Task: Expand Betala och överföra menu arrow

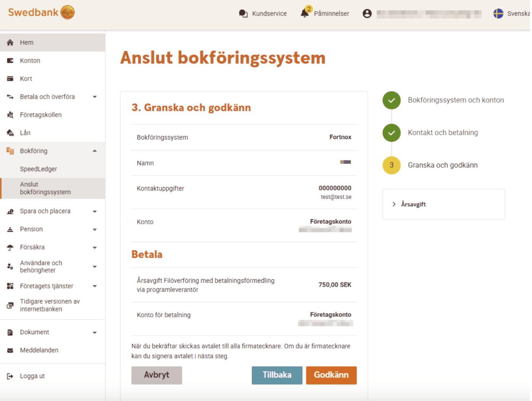Action: point(95,97)
